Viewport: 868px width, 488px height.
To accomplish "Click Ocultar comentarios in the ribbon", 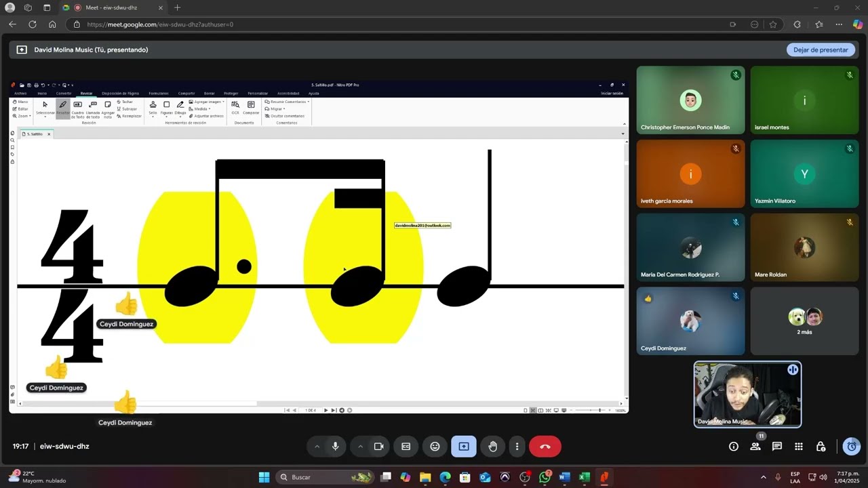I will tap(285, 116).
